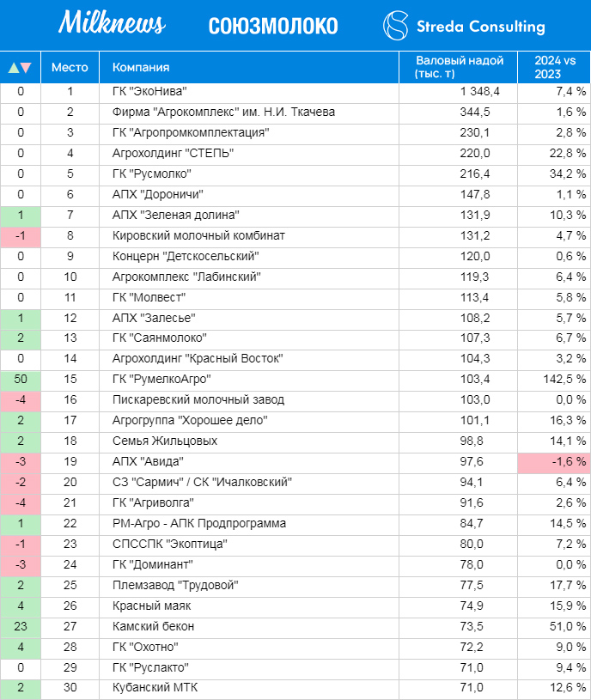Click value 119,3 for Лабинский
The image size is (591, 700).
[475, 277]
